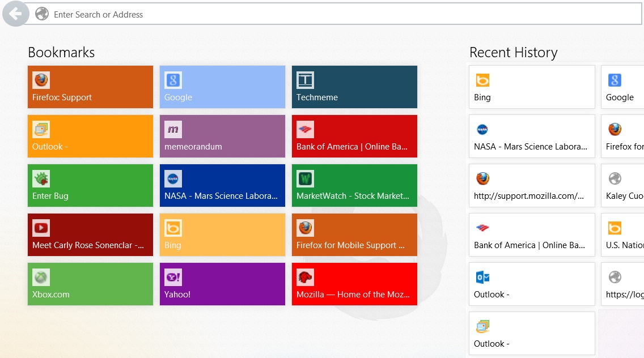Open Bank of America history entry
The height and width of the screenshot is (358, 644).
532,235
